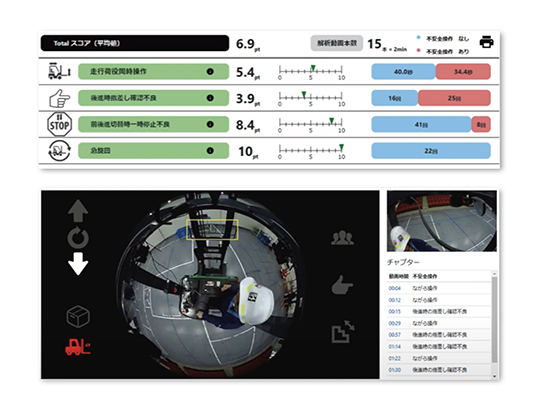
Task: Click the people group icon
Action: [342, 238]
